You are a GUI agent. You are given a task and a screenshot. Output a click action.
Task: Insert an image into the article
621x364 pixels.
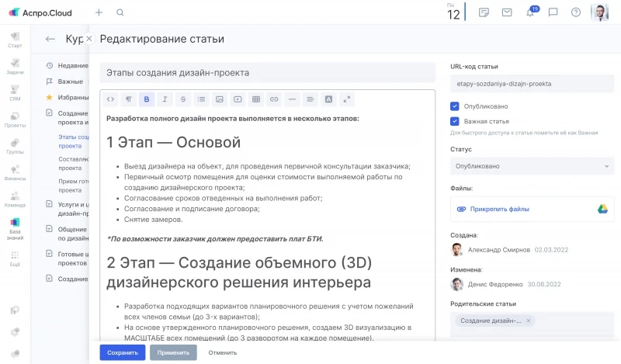[220, 99]
